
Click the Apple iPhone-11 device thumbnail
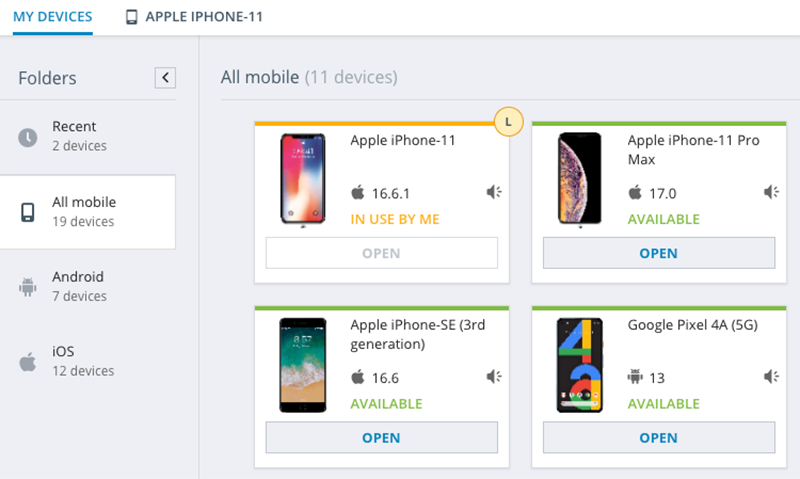pos(303,179)
